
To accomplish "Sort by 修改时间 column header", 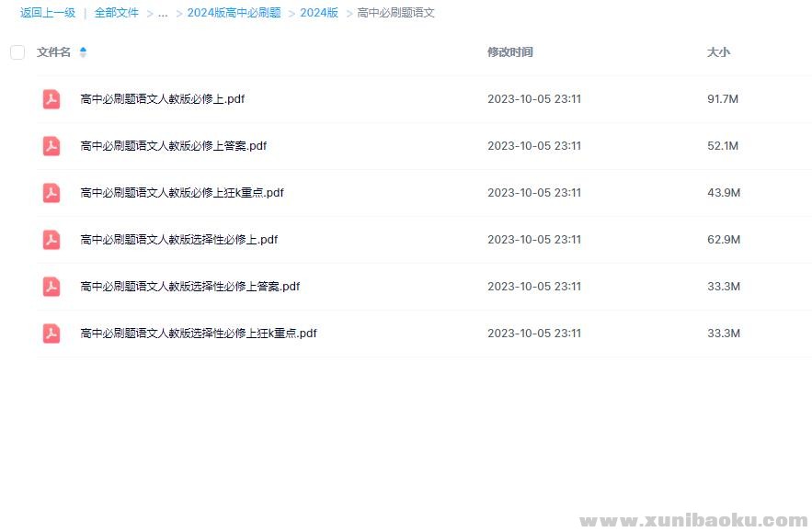I will click(509, 52).
